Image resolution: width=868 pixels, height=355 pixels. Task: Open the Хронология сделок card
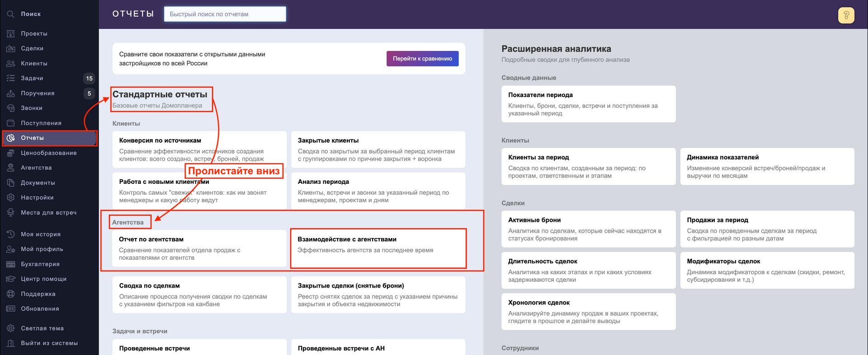589,312
